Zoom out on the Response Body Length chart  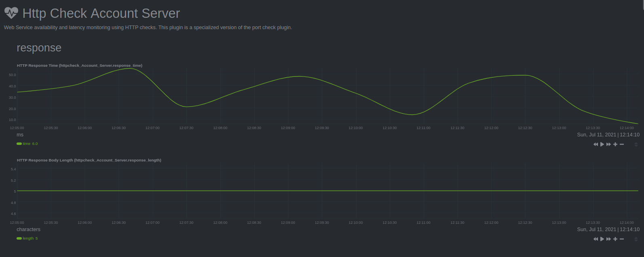[622, 239]
